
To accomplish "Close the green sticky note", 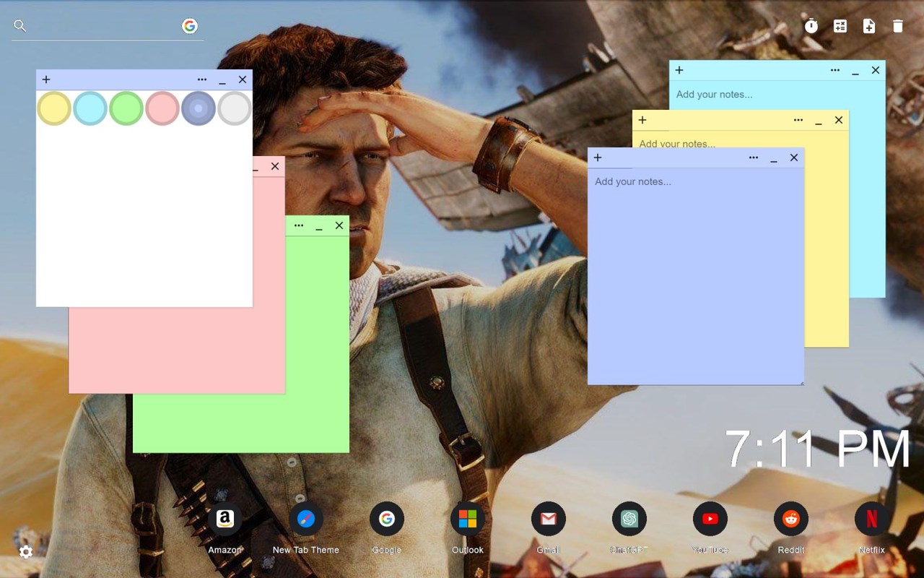I will click(339, 225).
